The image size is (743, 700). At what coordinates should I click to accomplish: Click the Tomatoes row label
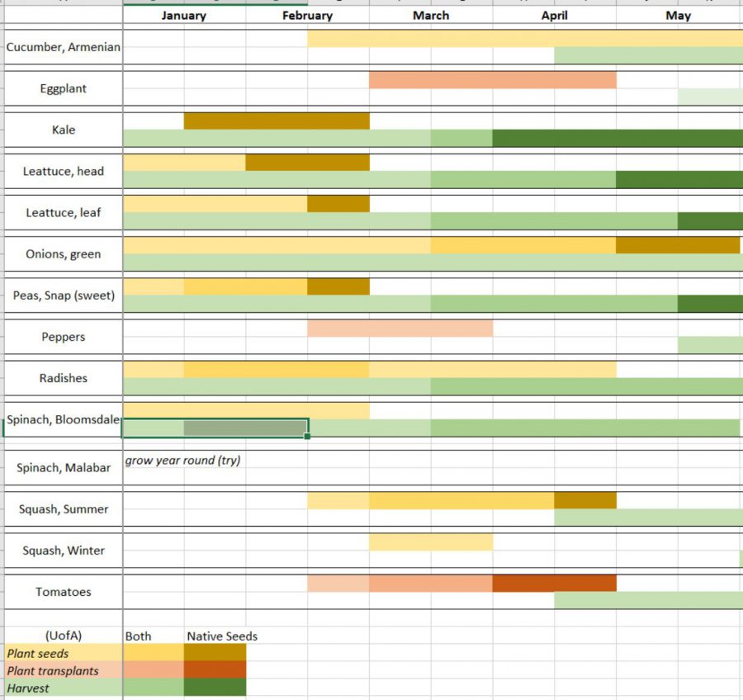tap(64, 592)
